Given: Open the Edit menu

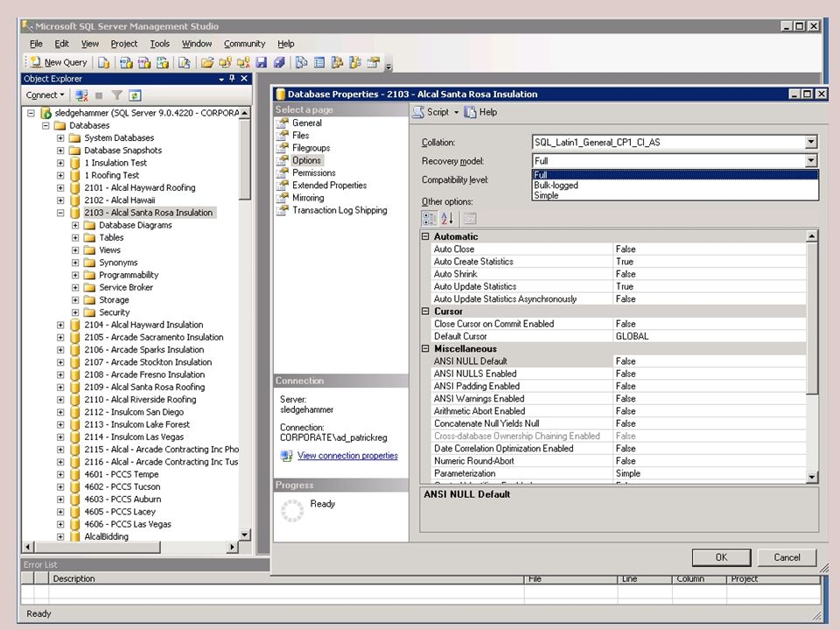Looking at the screenshot, I should (x=61, y=44).
